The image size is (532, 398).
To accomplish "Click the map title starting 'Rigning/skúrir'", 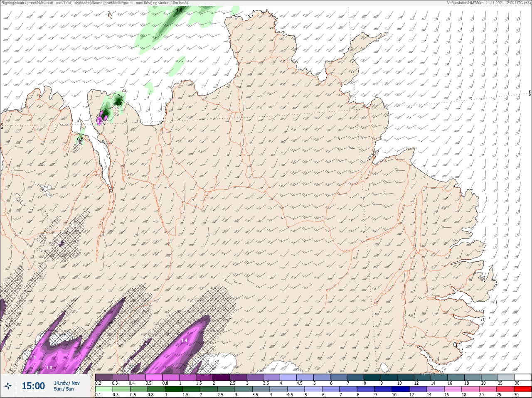I will (x=95, y=3).
